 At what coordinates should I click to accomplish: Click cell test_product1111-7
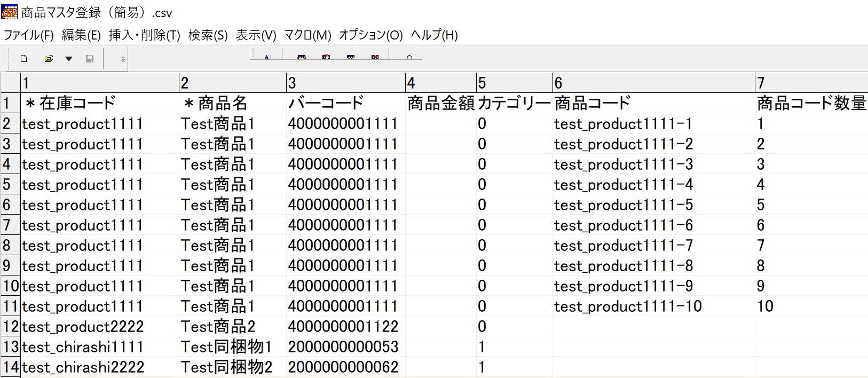pyautogui.click(x=654, y=245)
